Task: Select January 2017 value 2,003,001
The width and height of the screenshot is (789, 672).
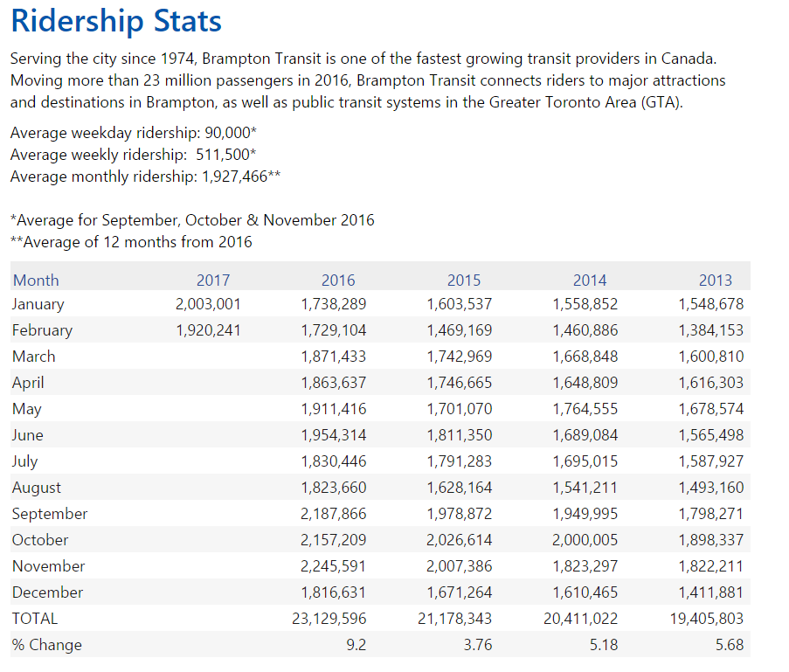Action: coord(208,304)
